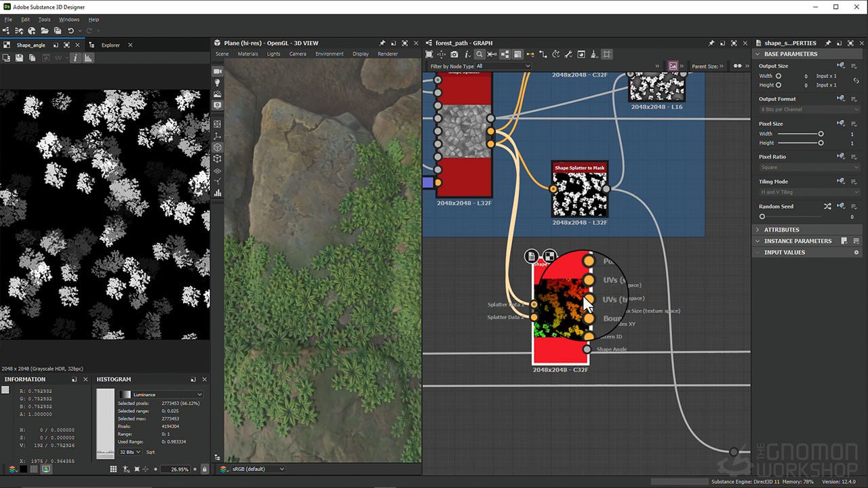Open the Edit menu
This screenshot has width=868, height=488.
point(25,20)
